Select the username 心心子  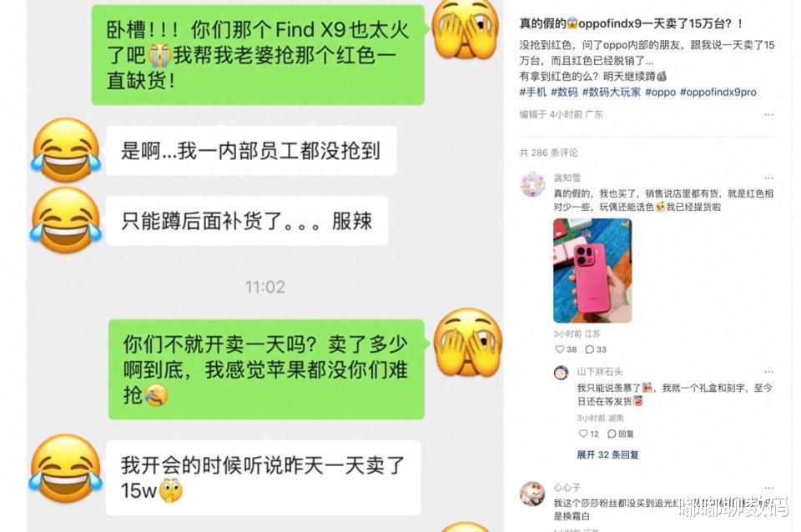567,488
